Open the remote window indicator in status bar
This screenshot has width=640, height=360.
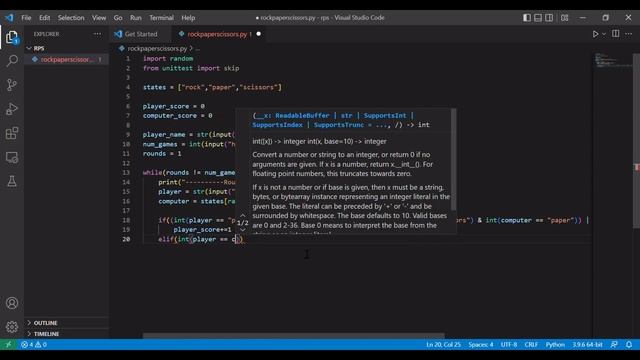coord(8,344)
